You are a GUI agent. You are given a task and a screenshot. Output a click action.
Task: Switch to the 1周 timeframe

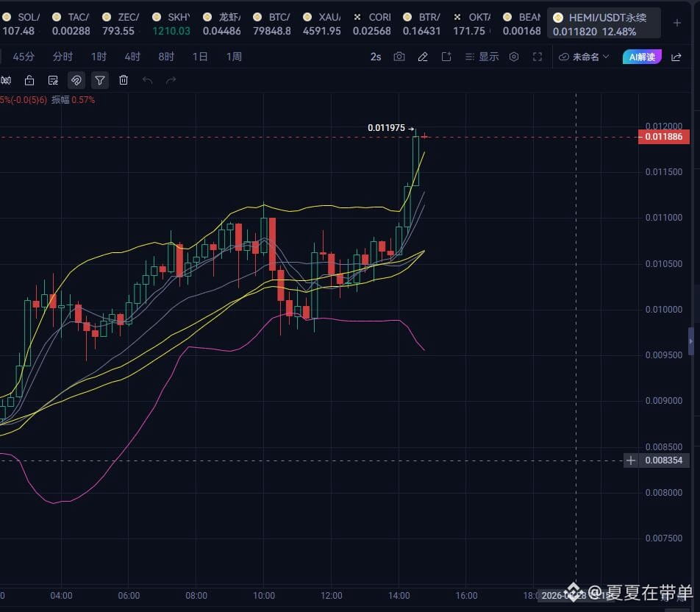tap(234, 57)
